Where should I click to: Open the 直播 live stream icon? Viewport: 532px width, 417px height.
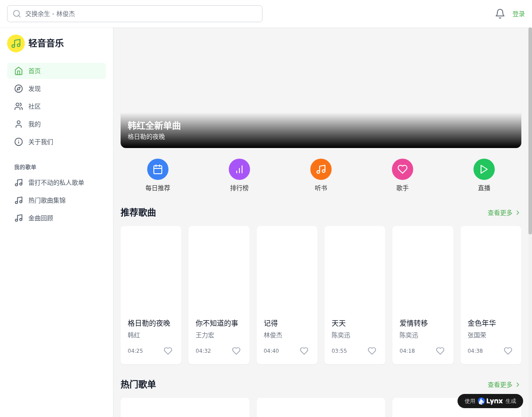point(484,169)
